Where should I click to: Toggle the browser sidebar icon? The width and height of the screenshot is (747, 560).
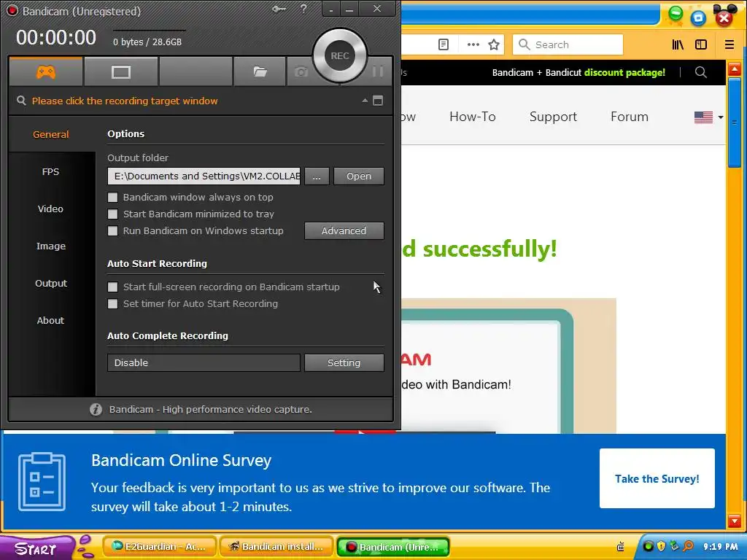(x=701, y=44)
